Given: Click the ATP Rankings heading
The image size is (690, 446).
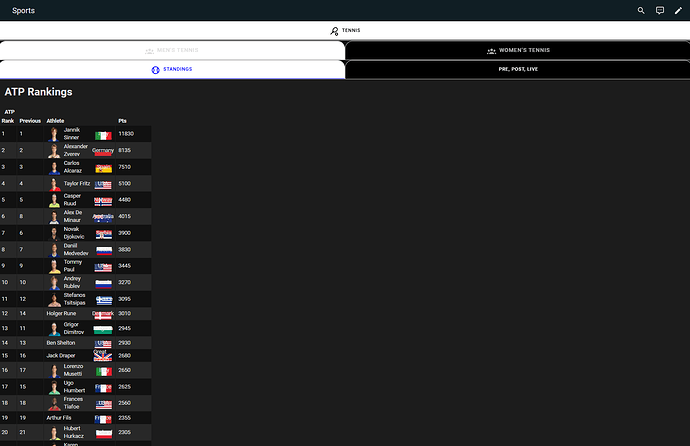Looking at the screenshot, I should pos(38,92).
